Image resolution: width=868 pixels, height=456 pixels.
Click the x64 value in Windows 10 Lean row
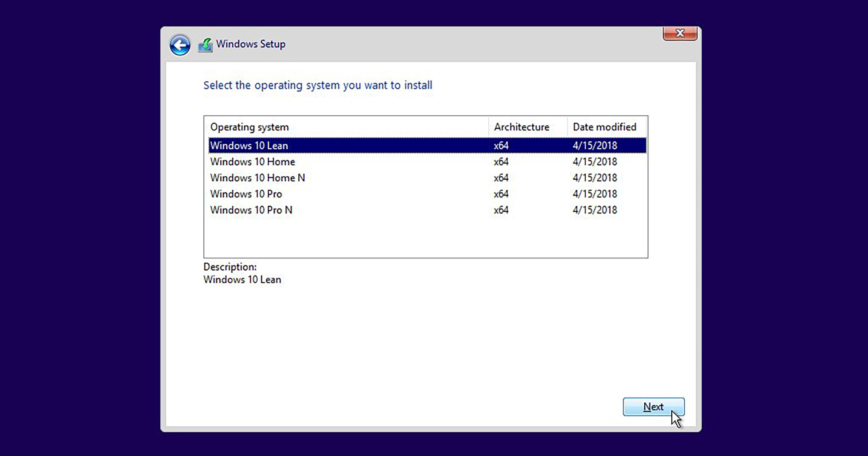pyautogui.click(x=501, y=145)
